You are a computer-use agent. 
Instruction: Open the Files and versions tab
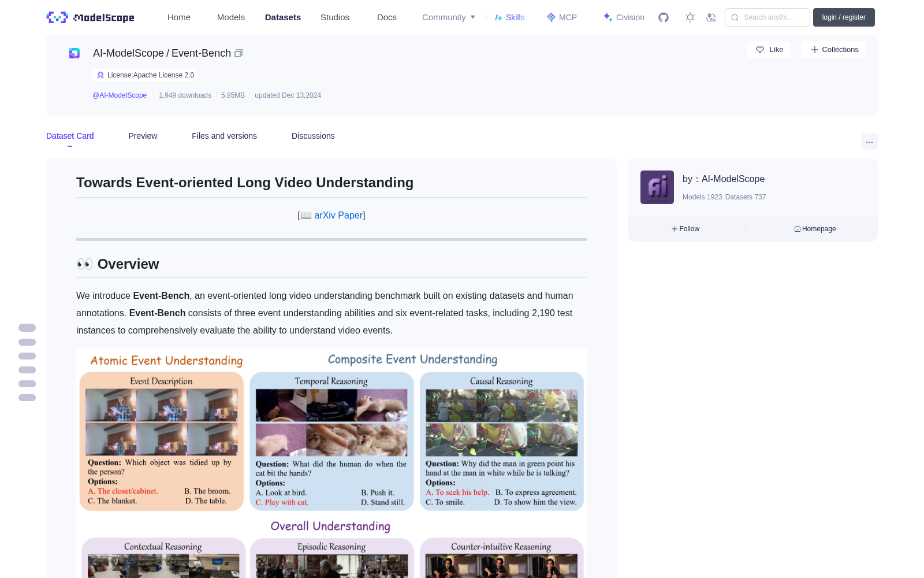click(x=224, y=136)
